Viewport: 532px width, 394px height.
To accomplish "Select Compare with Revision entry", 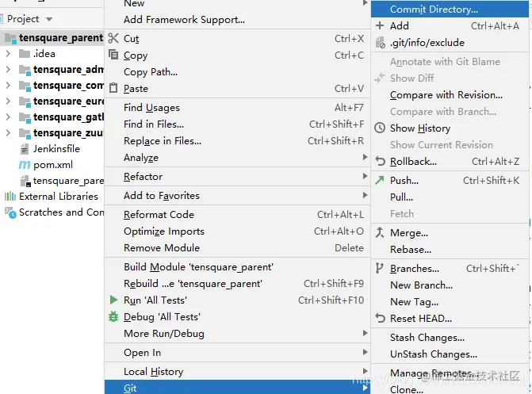I will [450, 94].
